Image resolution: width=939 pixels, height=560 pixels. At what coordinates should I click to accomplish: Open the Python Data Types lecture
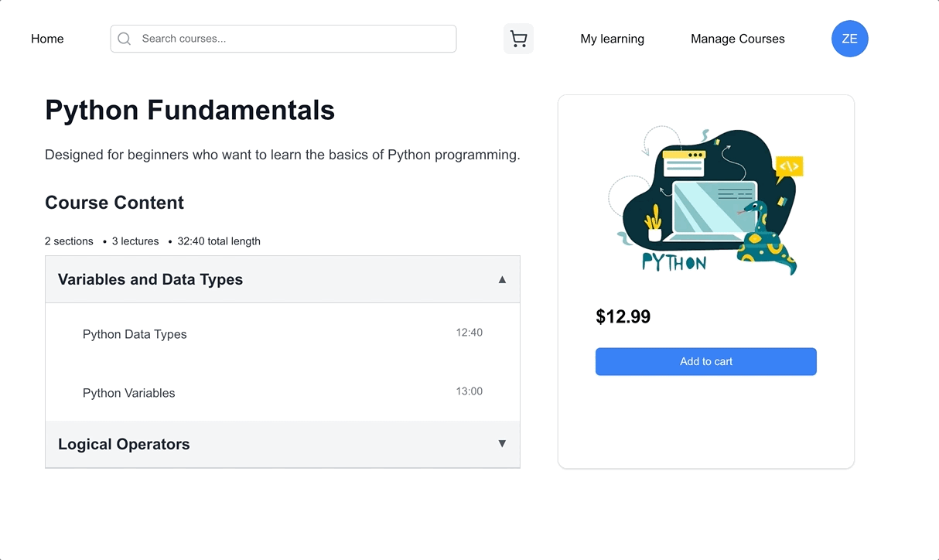click(135, 334)
